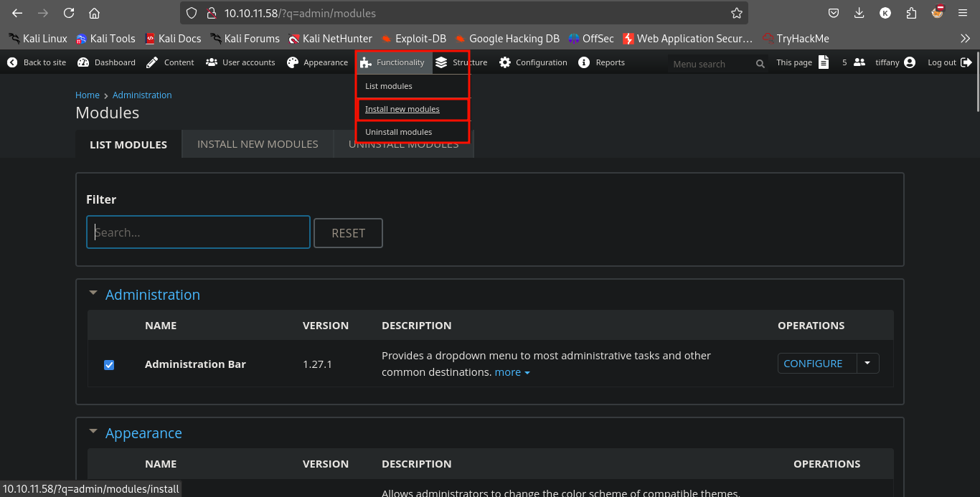Expand the description with more link
Image resolution: width=980 pixels, height=497 pixels.
click(512, 372)
